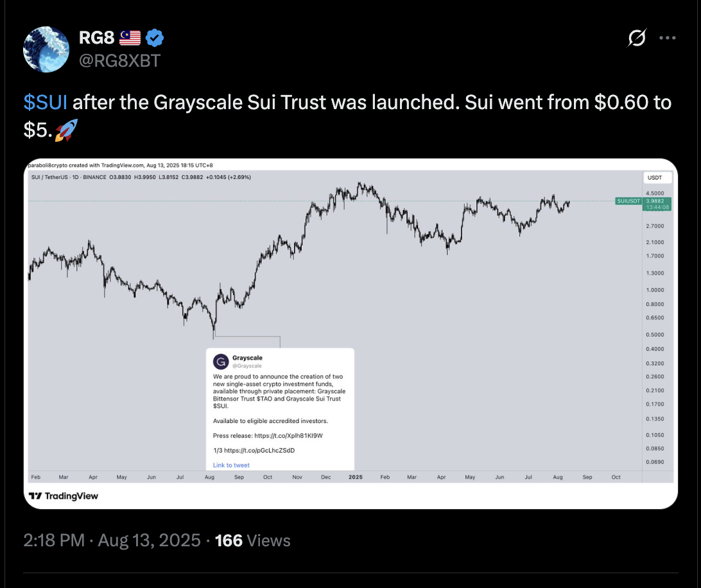
Task: Open the three-dot more options menu
Action: pos(668,38)
